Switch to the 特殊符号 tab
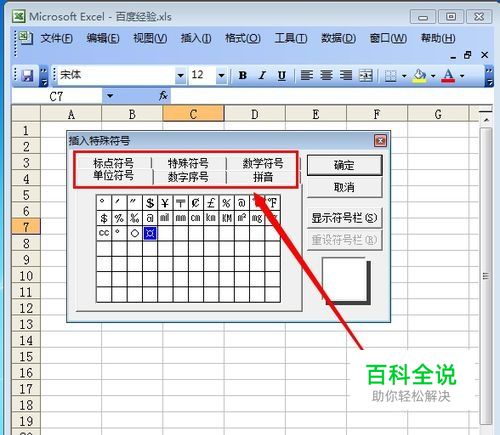 click(188, 163)
